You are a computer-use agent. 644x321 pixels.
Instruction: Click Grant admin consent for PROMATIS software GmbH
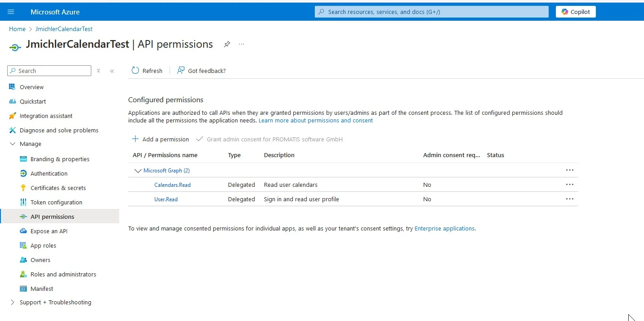tap(269, 139)
